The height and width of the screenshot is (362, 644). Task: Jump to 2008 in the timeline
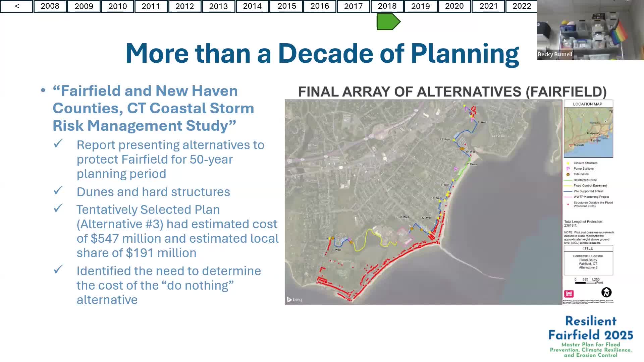(50, 6)
